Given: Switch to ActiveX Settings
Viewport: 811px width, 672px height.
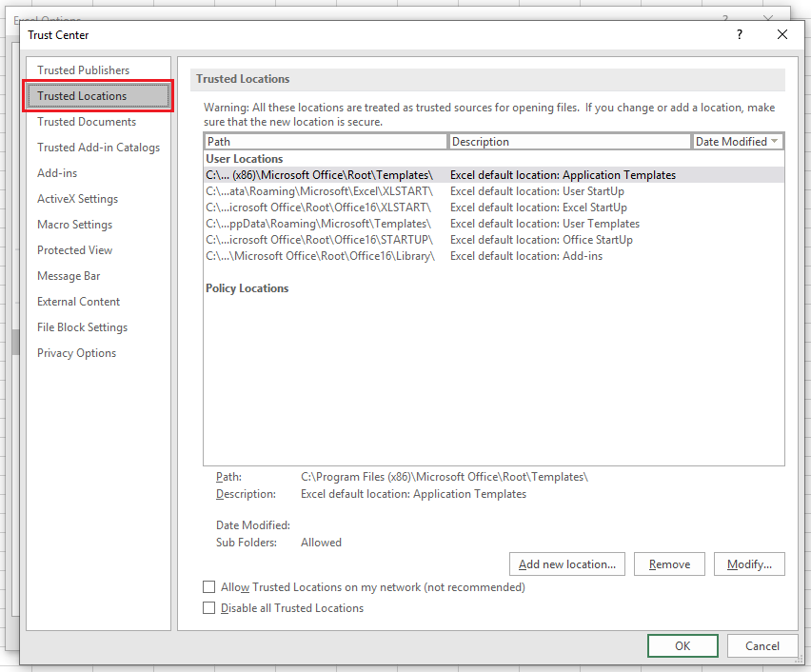Looking at the screenshot, I should coord(78,199).
